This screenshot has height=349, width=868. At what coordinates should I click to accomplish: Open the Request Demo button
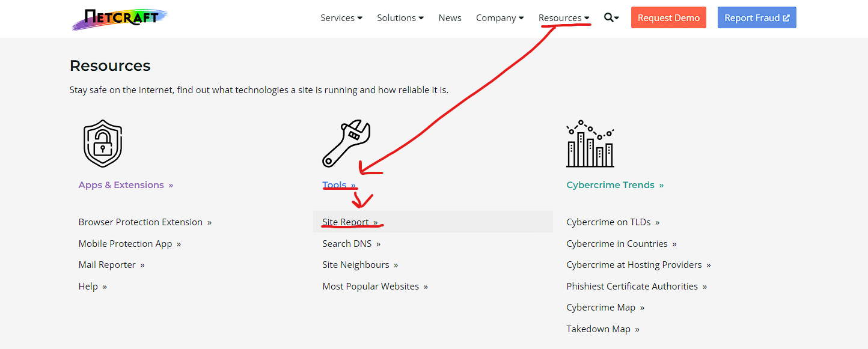pyautogui.click(x=668, y=17)
